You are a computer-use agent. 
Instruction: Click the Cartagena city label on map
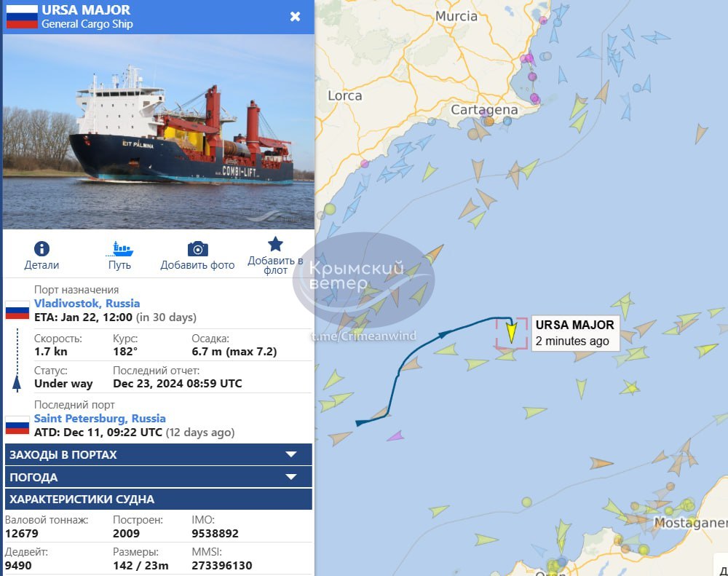[484, 110]
